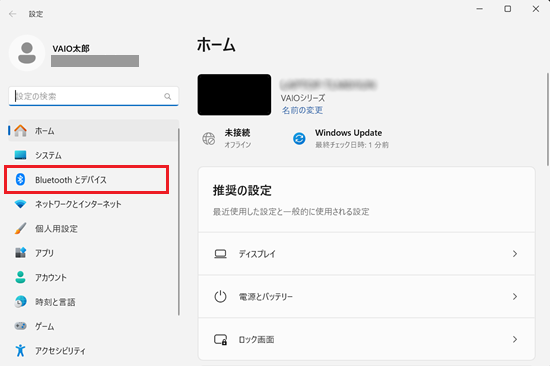Expand ロック画面 row chevron
This screenshot has height=366, width=550.
click(515, 339)
